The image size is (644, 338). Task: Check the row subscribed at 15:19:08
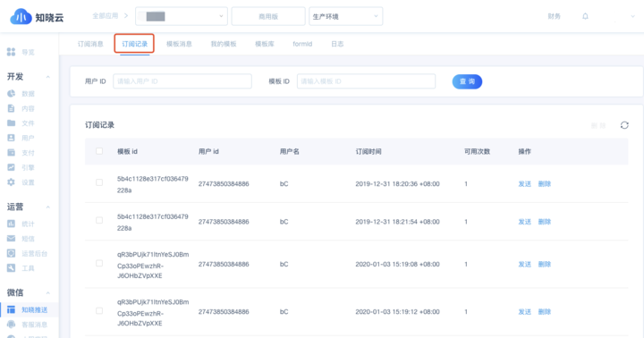point(99,263)
